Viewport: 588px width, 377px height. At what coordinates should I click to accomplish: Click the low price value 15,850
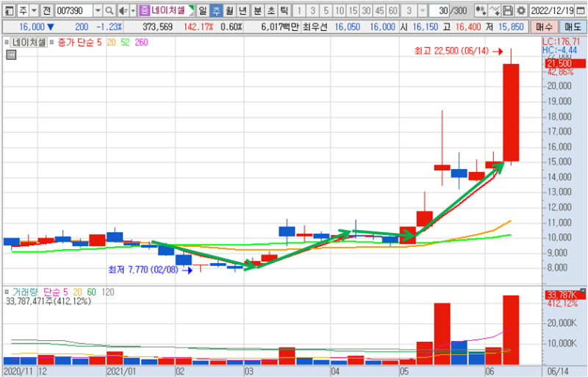click(511, 27)
